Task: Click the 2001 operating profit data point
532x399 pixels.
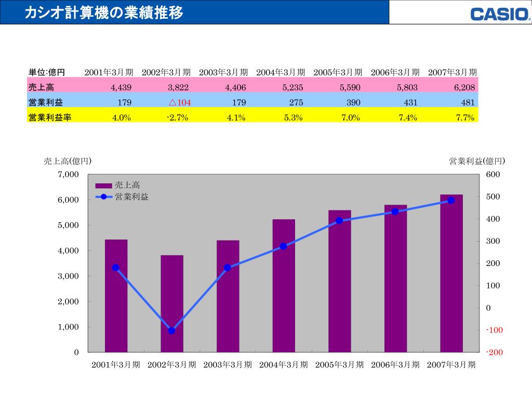Action: 116,268
